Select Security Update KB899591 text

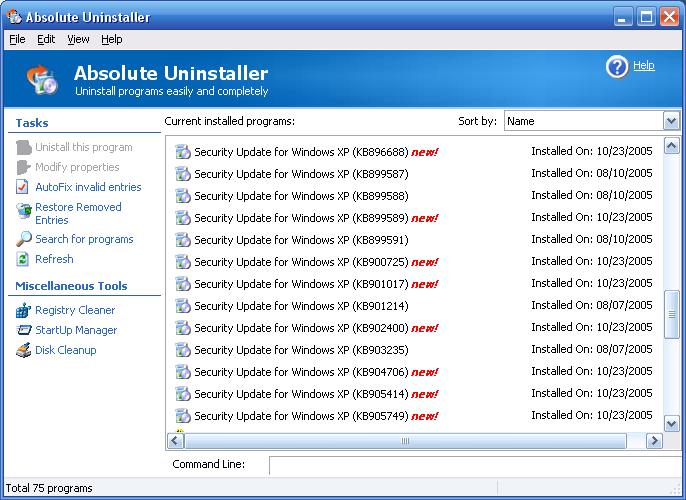(x=301, y=240)
